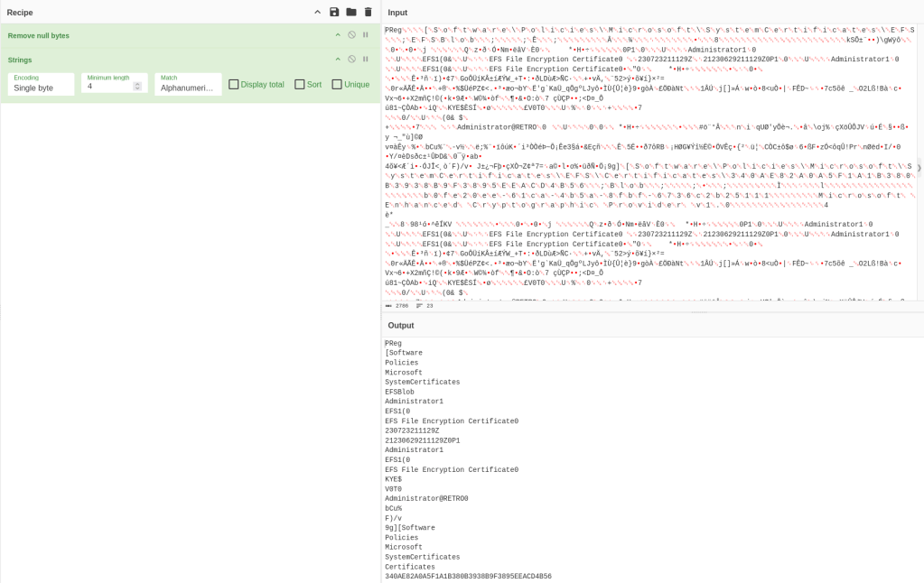Image resolution: width=924 pixels, height=583 pixels.
Task: Collapse the Recipe panel chevron
Action: point(317,12)
